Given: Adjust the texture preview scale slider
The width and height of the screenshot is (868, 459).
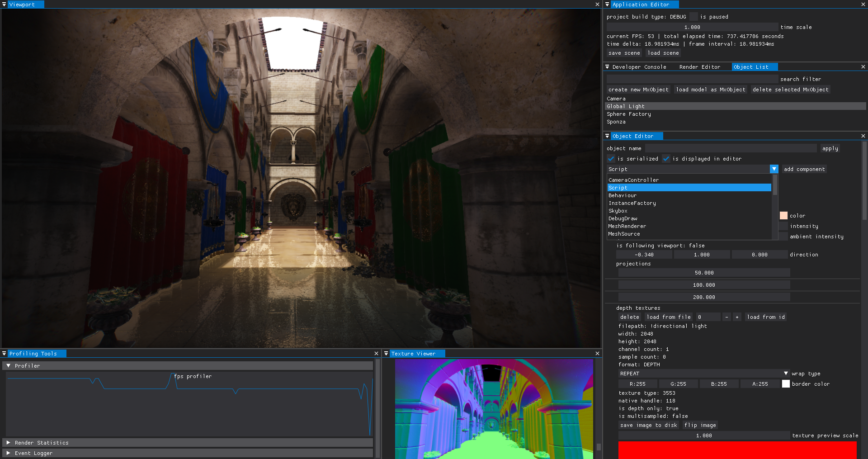Looking at the screenshot, I should tap(704, 435).
